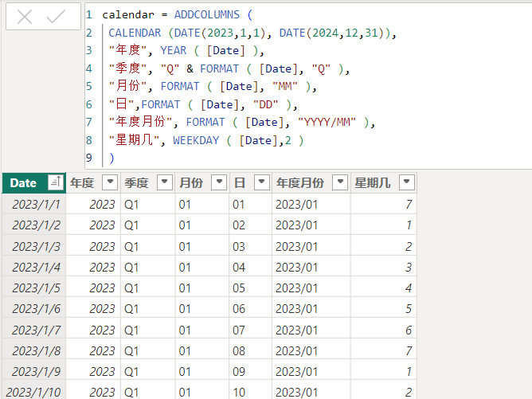Select the 月份 cell 01 in the 2023/1/9 row
This screenshot has height=399, width=532.
tap(202, 371)
